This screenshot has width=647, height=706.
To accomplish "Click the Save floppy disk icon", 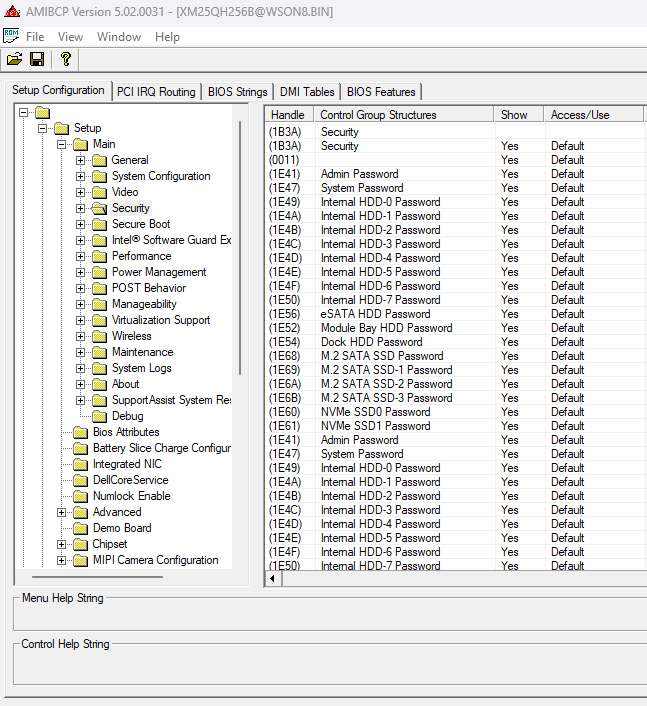I will (37, 60).
